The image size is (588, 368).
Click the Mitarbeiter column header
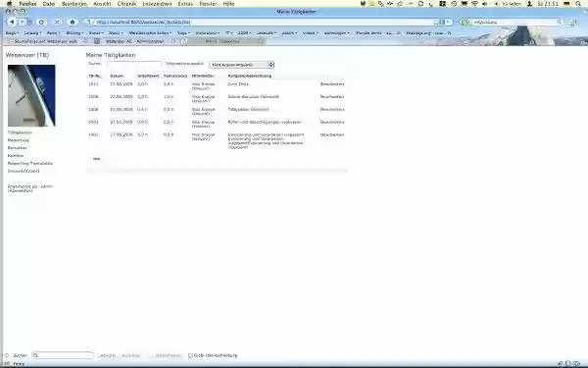click(x=203, y=77)
